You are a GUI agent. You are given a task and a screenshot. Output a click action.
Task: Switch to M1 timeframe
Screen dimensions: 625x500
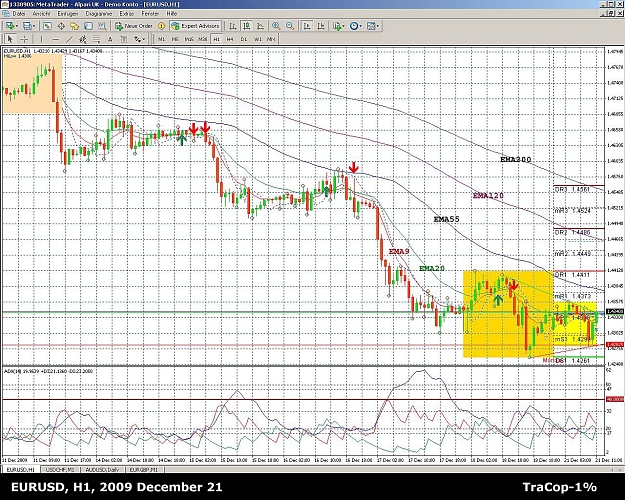tap(161, 39)
